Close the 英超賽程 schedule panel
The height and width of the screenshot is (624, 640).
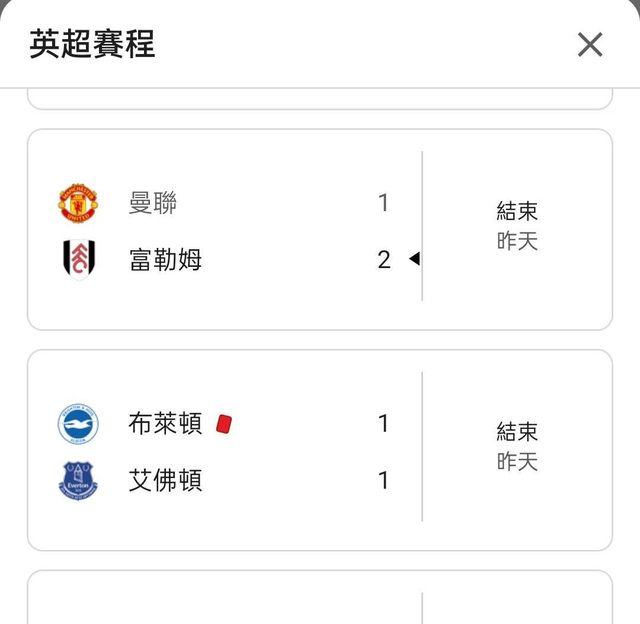point(590,44)
